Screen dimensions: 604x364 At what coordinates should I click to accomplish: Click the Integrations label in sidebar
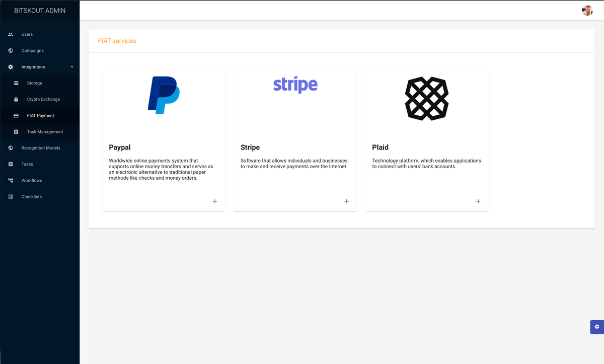[33, 67]
